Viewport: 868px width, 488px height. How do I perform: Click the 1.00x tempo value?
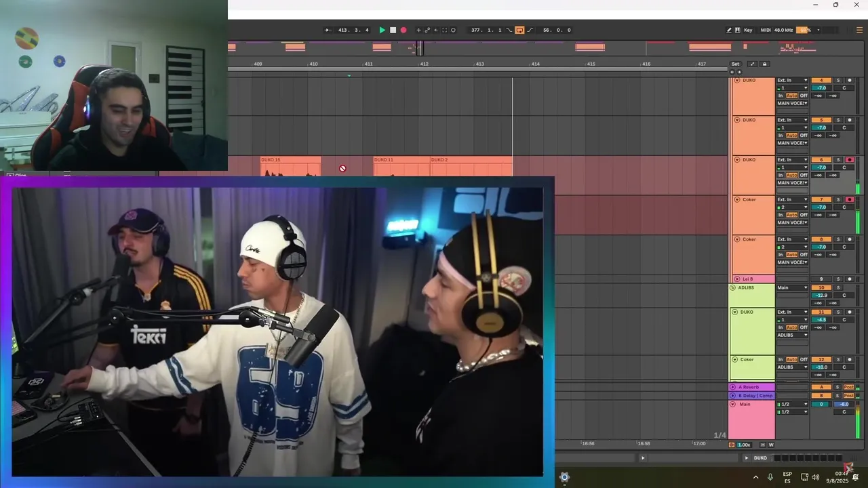point(745,445)
